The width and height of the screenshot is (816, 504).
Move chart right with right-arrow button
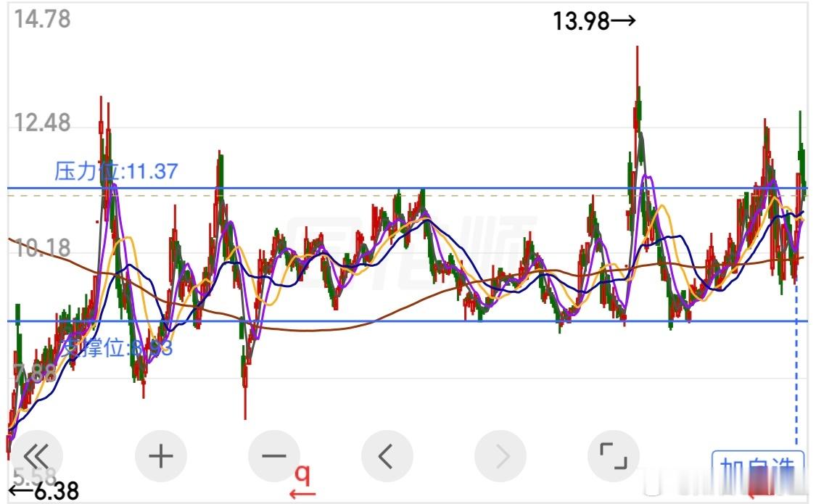point(500,457)
